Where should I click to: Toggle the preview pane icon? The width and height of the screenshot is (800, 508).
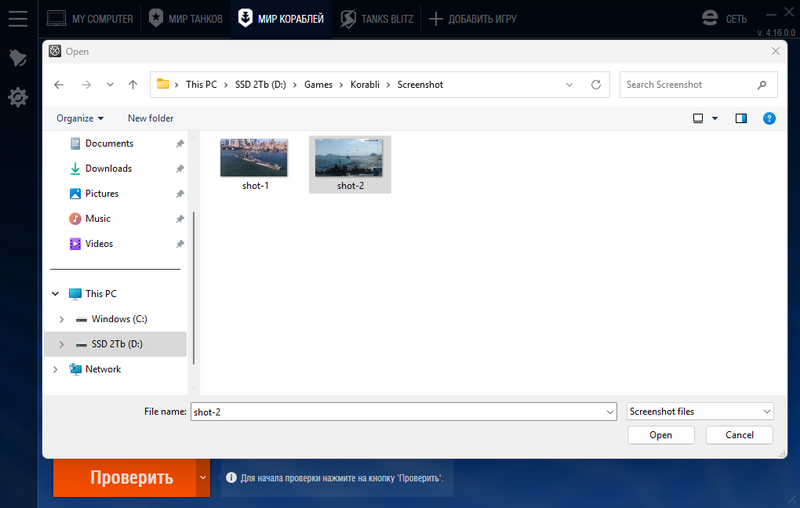click(x=741, y=118)
